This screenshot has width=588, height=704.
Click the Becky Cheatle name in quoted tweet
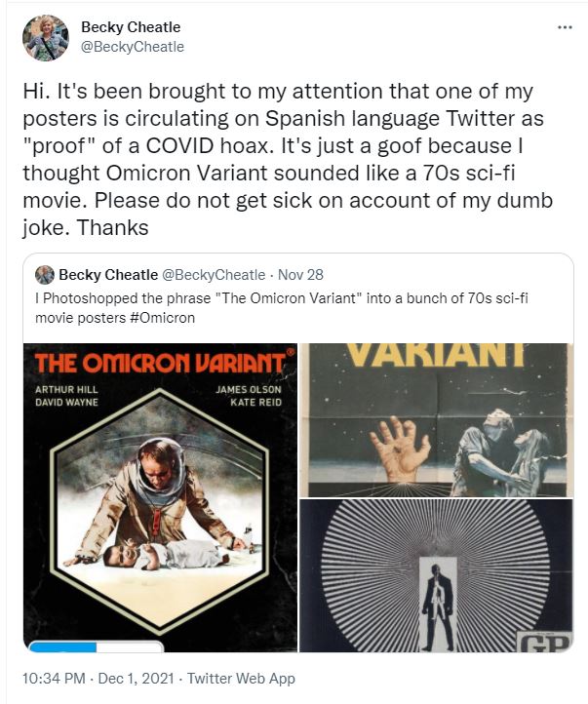click(108, 275)
